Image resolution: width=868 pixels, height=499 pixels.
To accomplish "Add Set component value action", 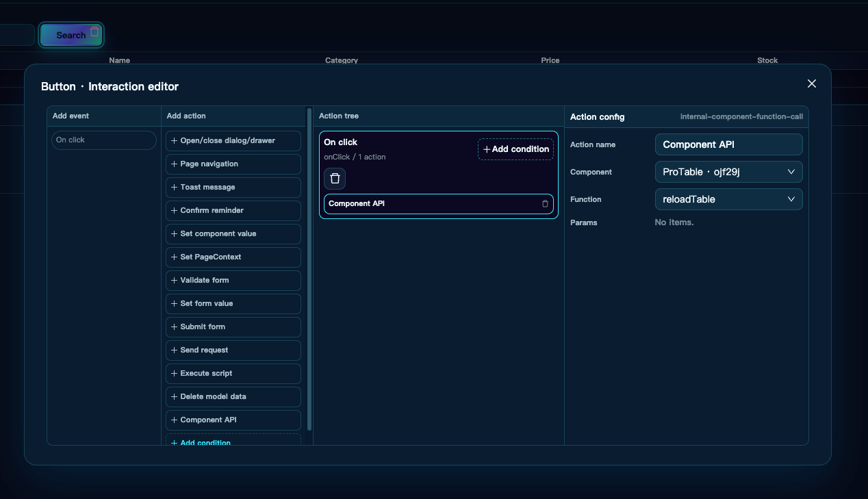I will [x=233, y=234].
